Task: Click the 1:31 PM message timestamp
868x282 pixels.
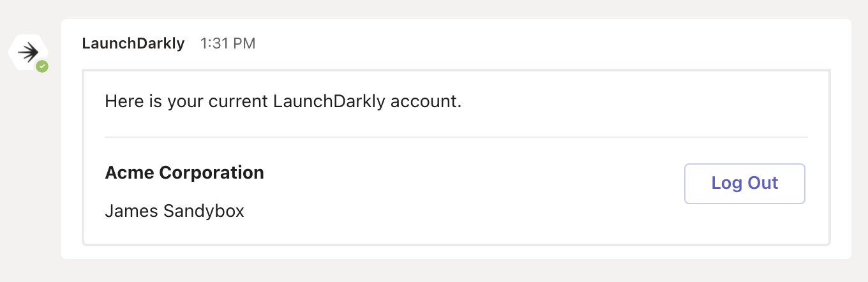Action: pos(228,43)
